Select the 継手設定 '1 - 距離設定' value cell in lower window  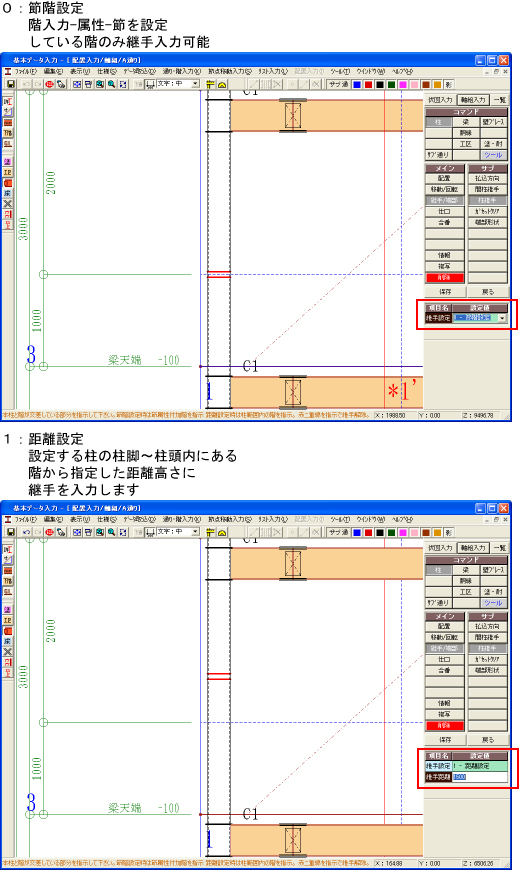point(480,766)
